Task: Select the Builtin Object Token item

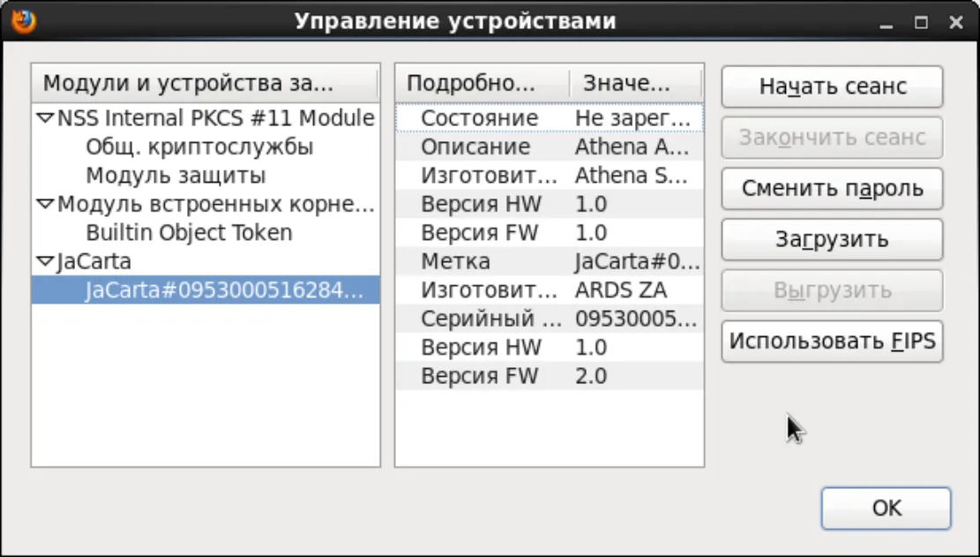Action: [x=206, y=232]
